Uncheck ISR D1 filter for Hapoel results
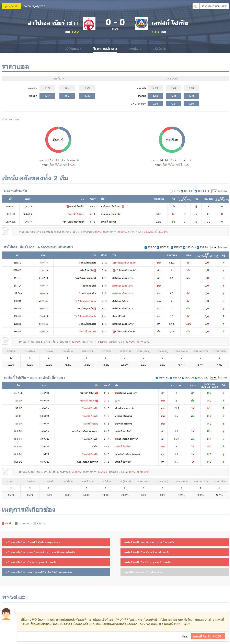The width and height of the screenshot is (230, 644). pos(198,247)
